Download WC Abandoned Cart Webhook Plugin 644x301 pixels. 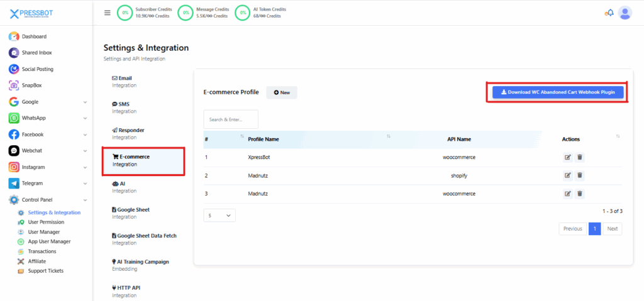[x=558, y=92]
